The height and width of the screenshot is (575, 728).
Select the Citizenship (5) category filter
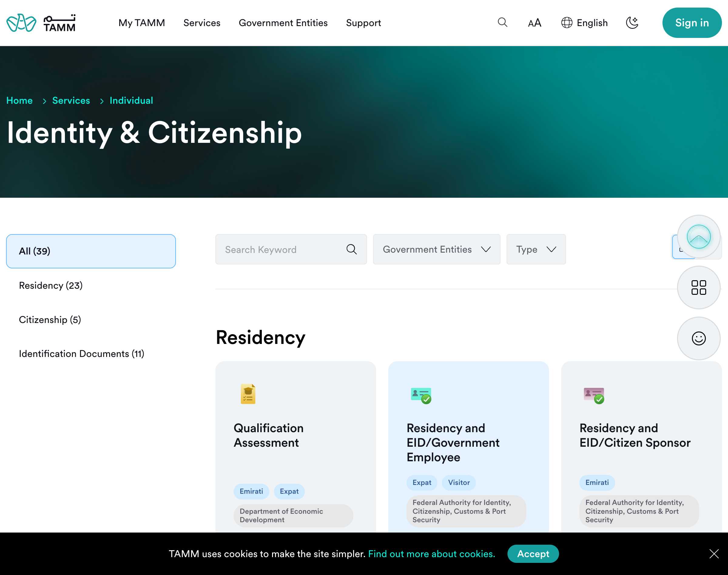[x=50, y=319]
